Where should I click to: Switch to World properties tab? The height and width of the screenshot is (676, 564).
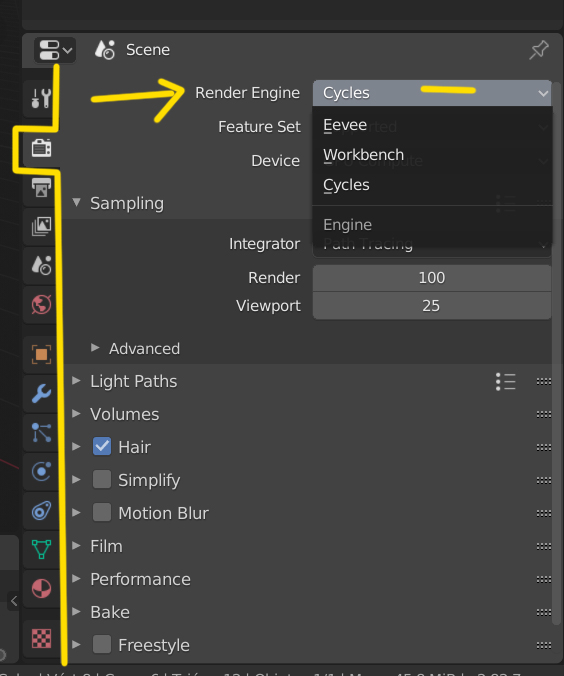pos(41,305)
